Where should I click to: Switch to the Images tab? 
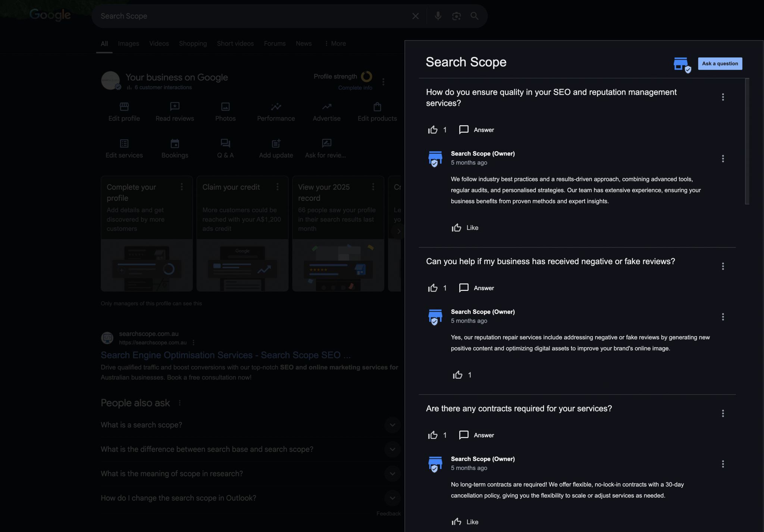tap(128, 44)
